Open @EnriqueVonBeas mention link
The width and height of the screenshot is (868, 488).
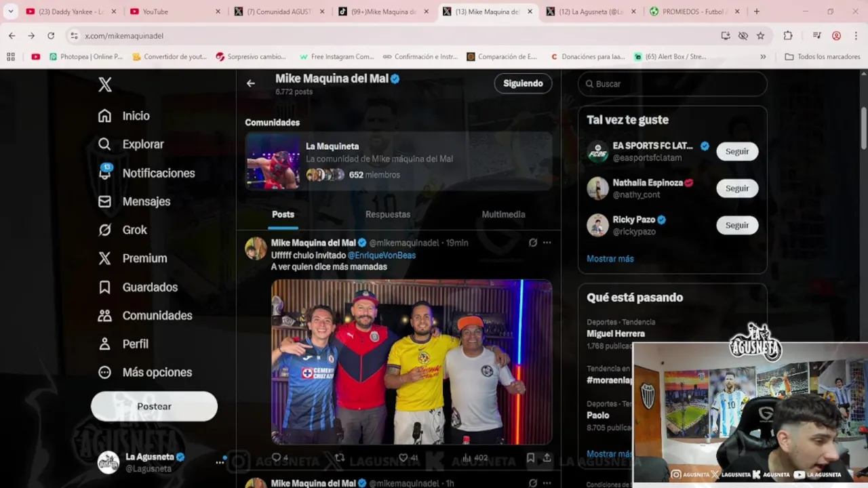click(x=382, y=256)
